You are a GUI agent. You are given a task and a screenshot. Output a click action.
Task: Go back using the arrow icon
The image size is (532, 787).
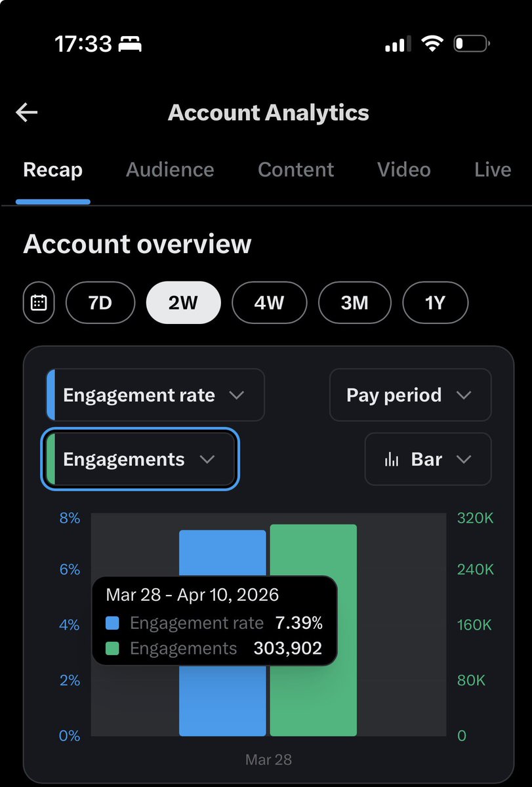pos(27,113)
